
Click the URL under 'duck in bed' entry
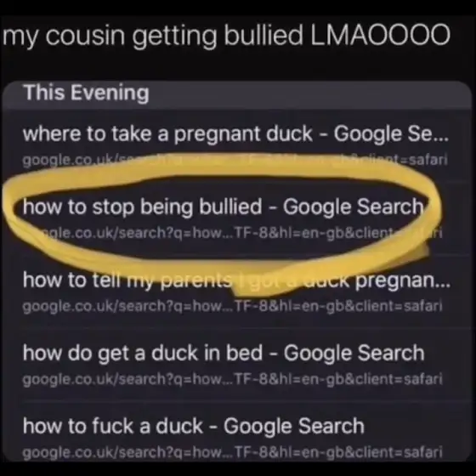[233, 379]
